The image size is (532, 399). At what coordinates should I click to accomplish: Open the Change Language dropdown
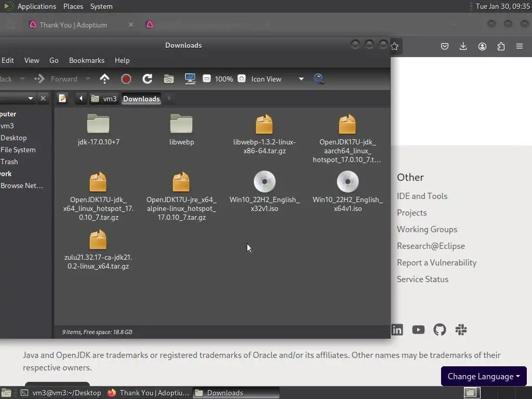(484, 376)
